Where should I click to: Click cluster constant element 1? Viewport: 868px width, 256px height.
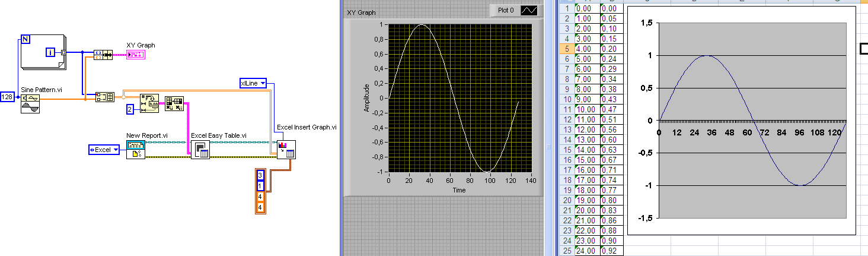(260, 186)
